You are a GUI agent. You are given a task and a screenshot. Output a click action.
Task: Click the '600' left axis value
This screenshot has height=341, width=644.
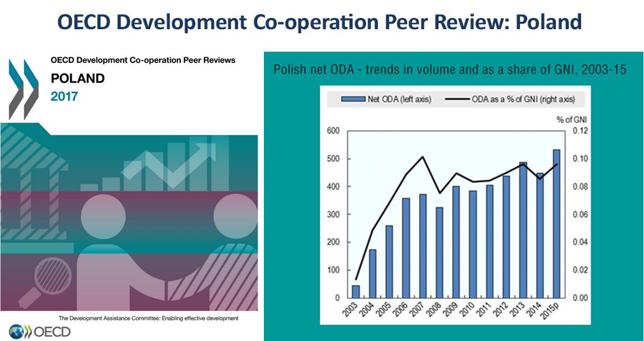pos(333,131)
